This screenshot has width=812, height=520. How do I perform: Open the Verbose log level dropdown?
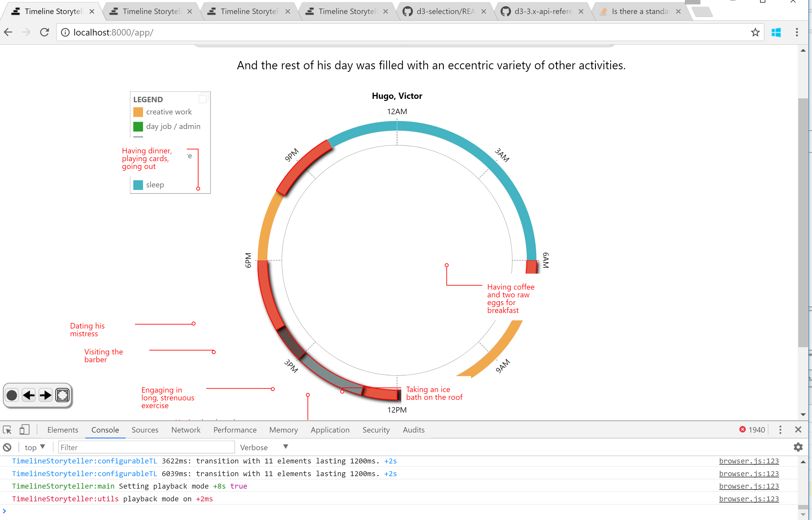coord(263,447)
